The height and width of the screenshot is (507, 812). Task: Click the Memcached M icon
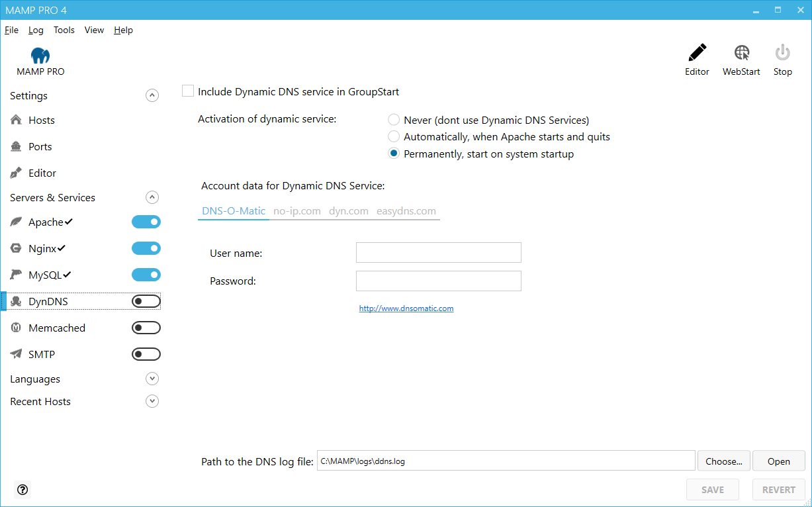pos(17,328)
